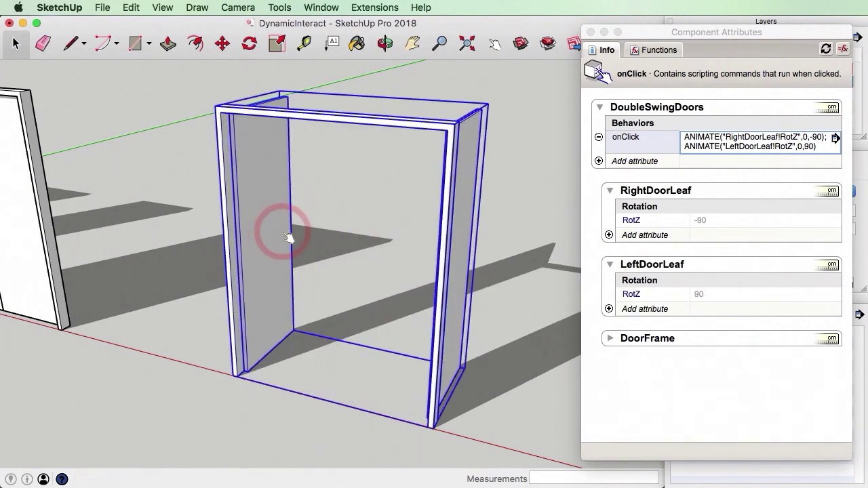The height and width of the screenshot is (488, 868).
Task: Collapse the RightDoorLeaf section
Action: point(610,190)
